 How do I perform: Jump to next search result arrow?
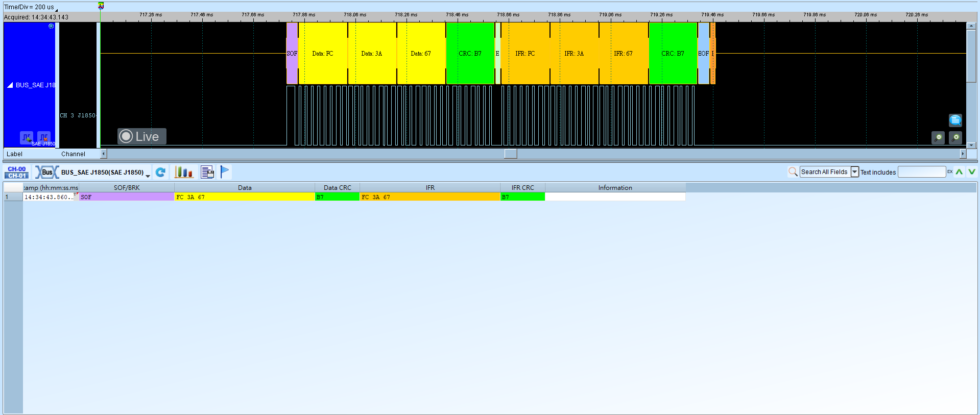coord(972,172)
